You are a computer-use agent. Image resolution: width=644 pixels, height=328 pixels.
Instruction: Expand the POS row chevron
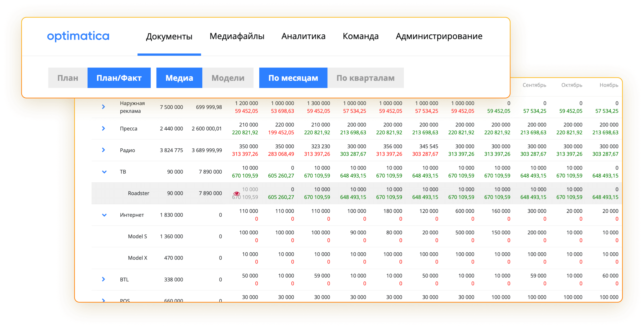tap(104, 300)
